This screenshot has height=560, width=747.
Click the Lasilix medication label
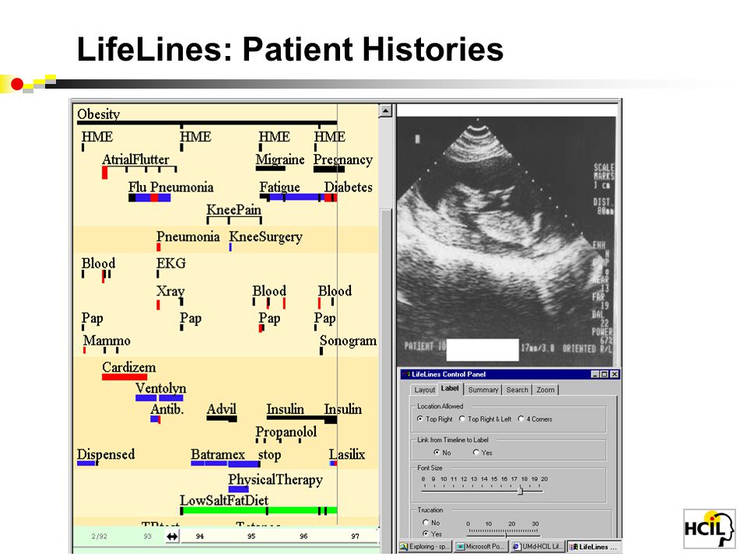coord(347,454)
